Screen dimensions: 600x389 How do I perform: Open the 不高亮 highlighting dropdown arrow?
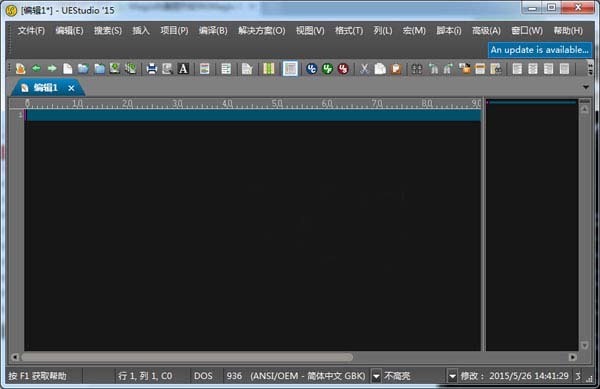click(x=452, y=376)
